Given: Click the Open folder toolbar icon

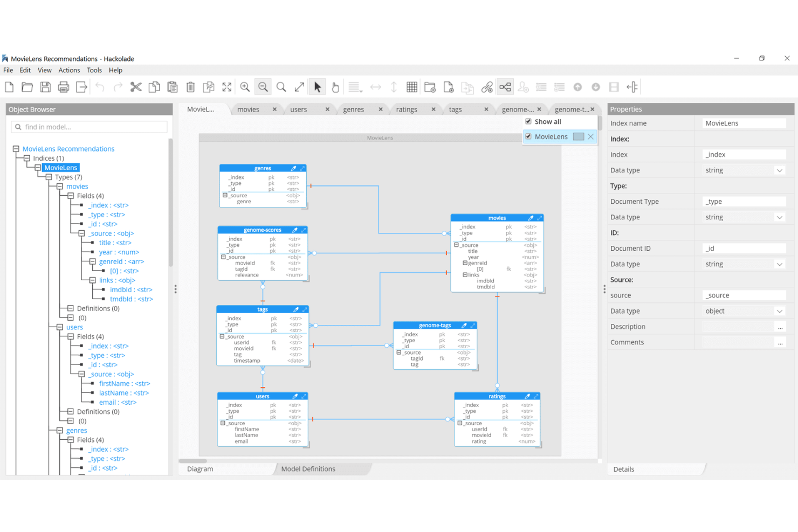Looking at the screenshot, I should tap(27, 87).
